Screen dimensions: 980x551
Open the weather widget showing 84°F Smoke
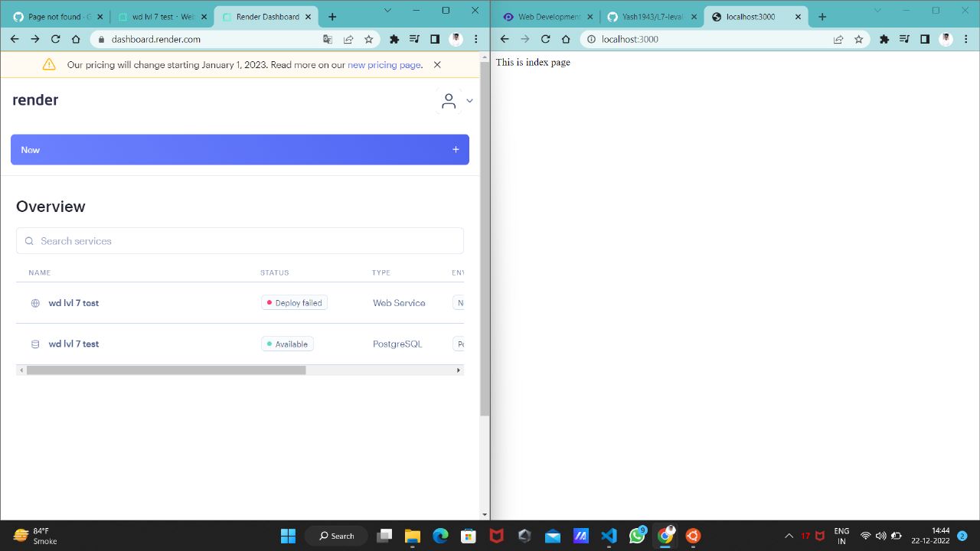(x=35, y=536)
